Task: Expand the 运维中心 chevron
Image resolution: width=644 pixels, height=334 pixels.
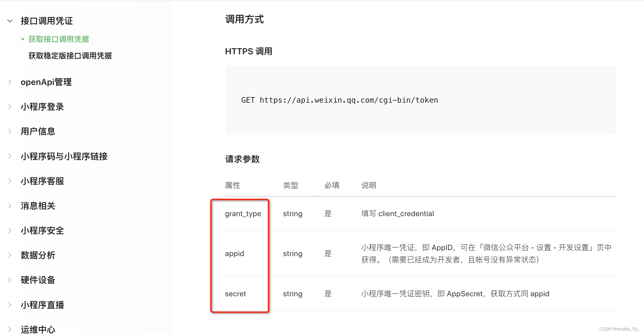Action: tap(10, 329)
